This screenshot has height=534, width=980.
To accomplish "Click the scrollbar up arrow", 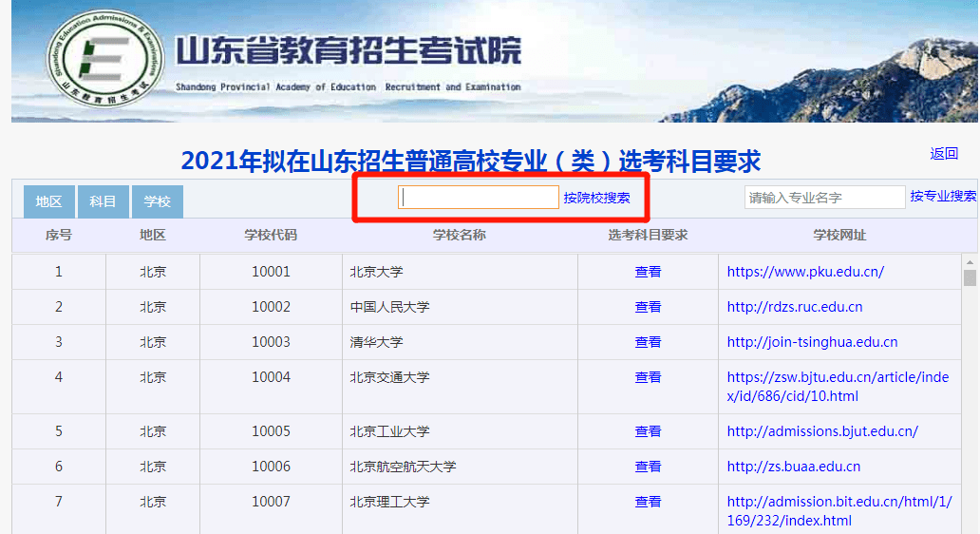I will pos(970,261).
